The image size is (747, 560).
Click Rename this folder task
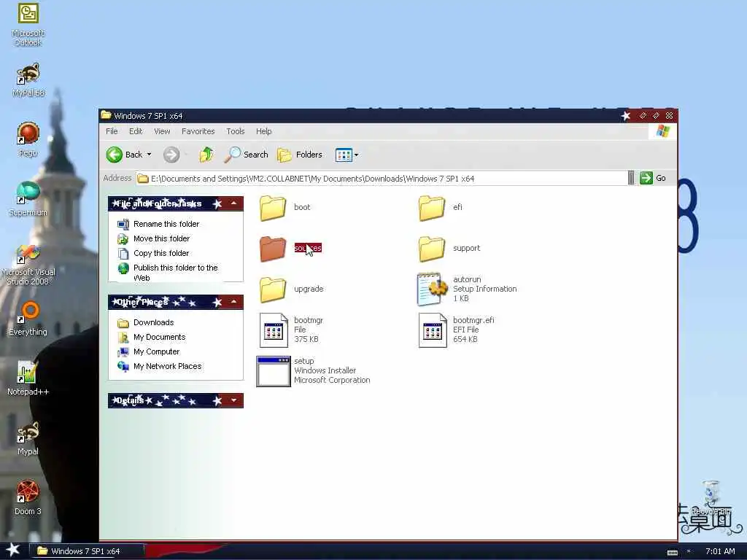166,224
